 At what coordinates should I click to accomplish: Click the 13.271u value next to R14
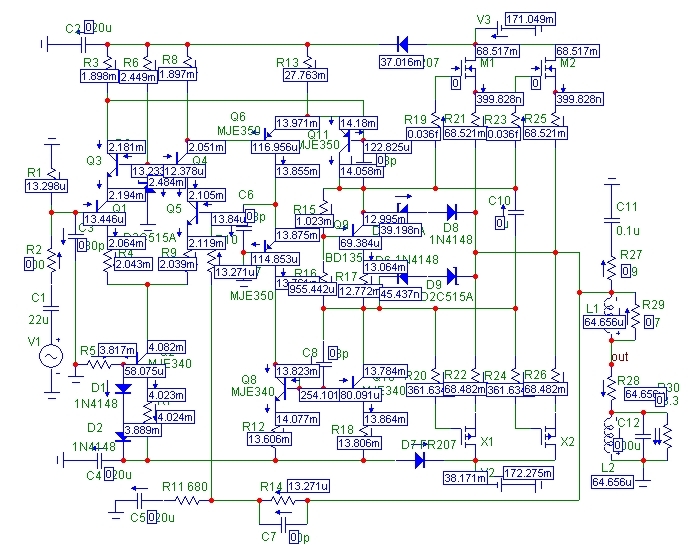[308, 486]
